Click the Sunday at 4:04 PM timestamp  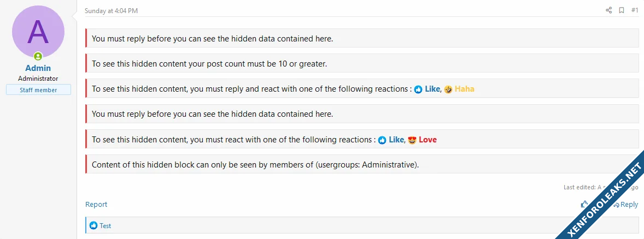point(111,10)
